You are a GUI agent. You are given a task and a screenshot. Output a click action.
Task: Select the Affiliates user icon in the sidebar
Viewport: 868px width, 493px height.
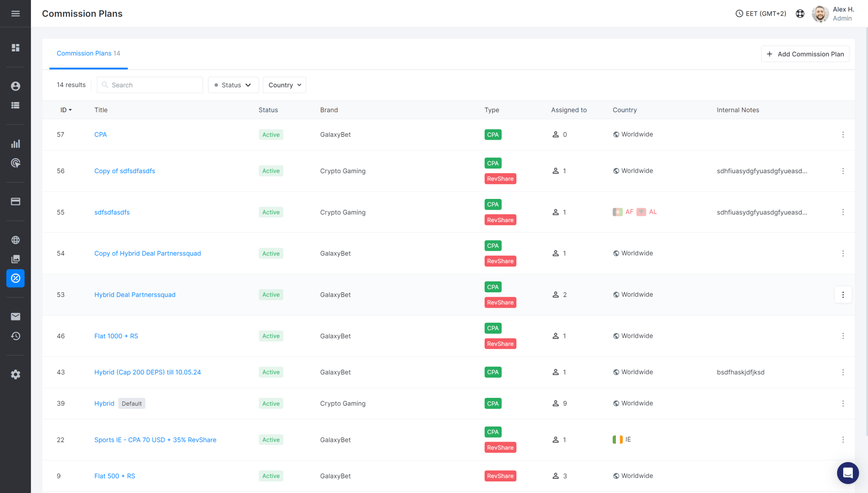[15, 86]
